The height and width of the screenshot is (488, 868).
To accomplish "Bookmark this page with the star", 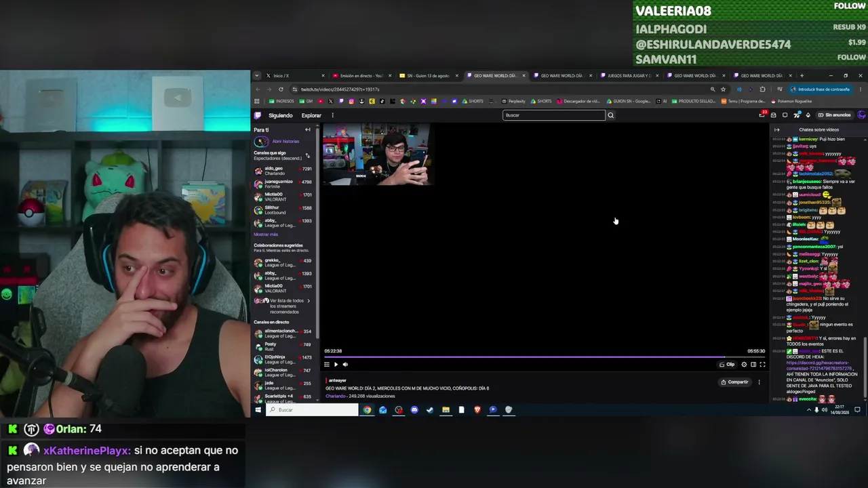I will [x=723, y=89].
